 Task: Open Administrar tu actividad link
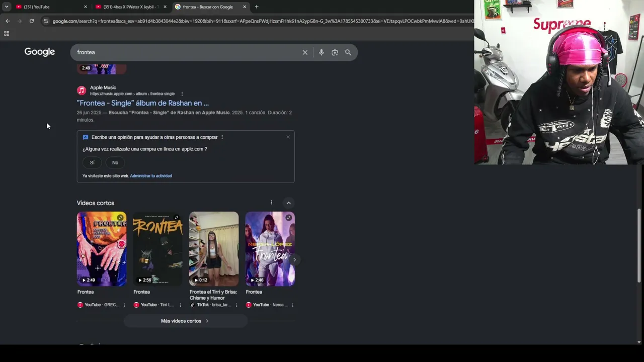151,176
